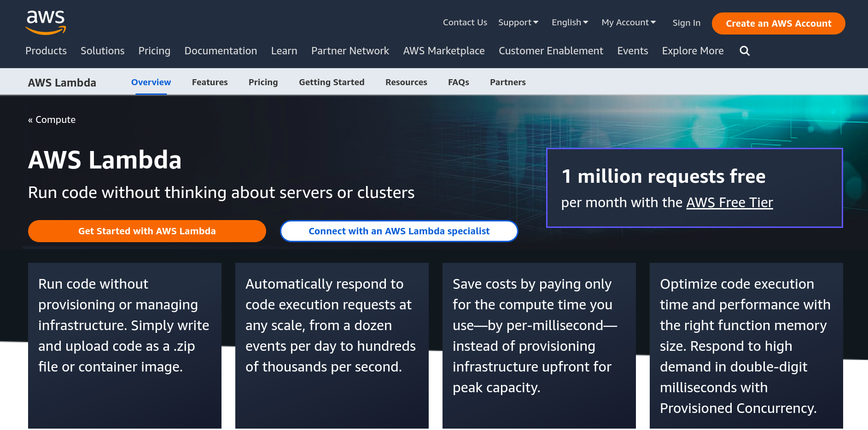Click the '1 million requests free' heading

click(x=663, y=176)
